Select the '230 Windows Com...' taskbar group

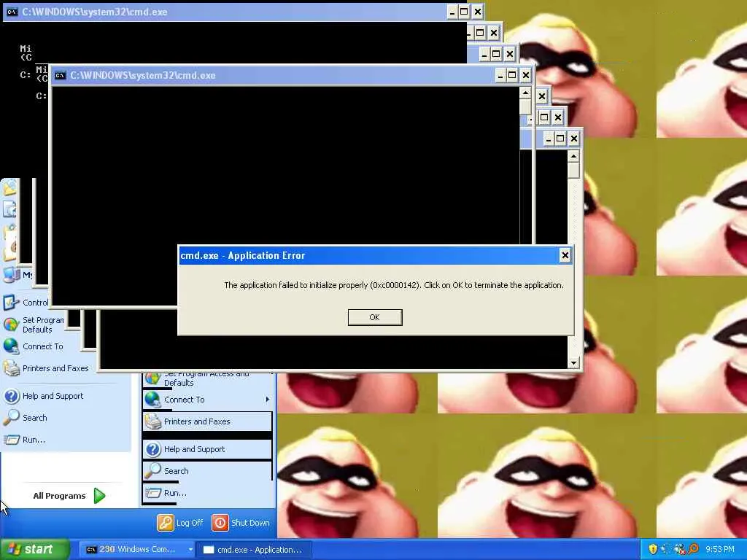click(x=136, y=549)
